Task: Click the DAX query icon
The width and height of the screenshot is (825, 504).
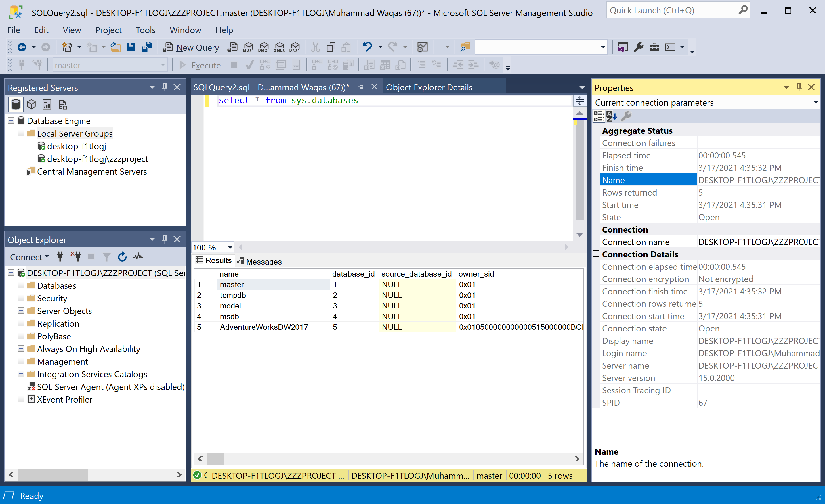Action: (x=295, y=47)
